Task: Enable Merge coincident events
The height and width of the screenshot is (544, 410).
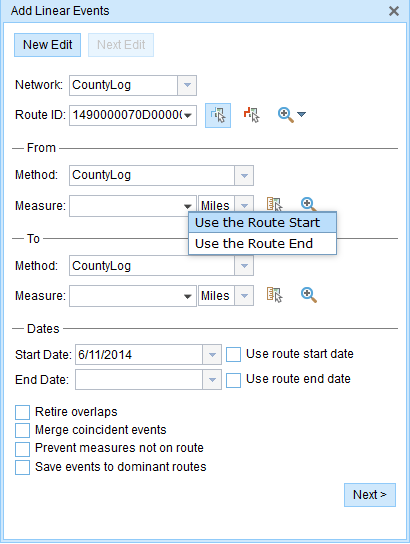Action: (22, 431)
